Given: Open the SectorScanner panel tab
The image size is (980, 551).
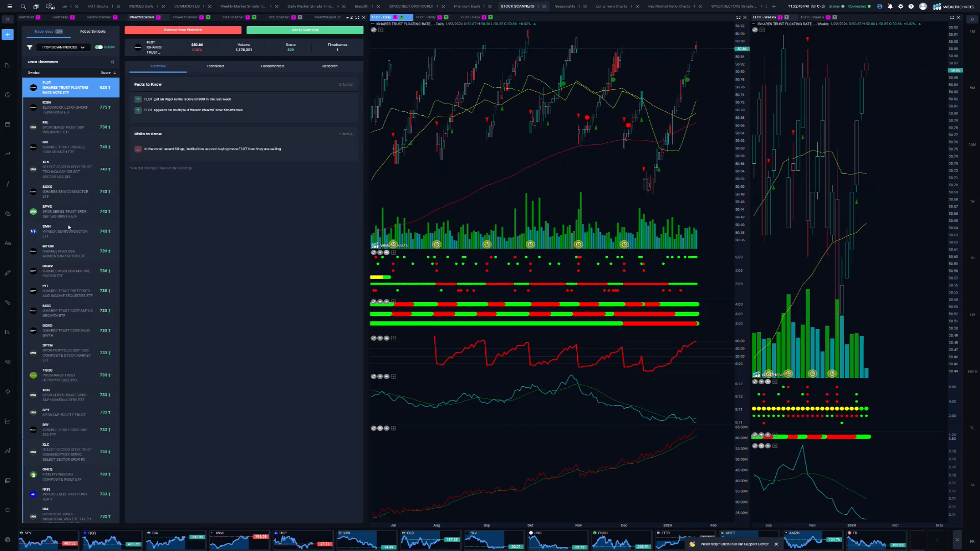Looking at the screenshot, I should 99,17.
